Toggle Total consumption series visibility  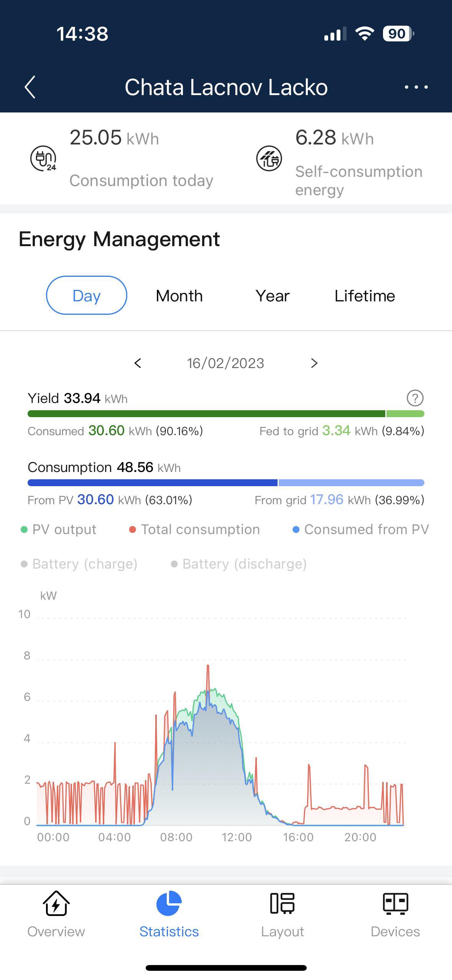click(x=195, y=529)
